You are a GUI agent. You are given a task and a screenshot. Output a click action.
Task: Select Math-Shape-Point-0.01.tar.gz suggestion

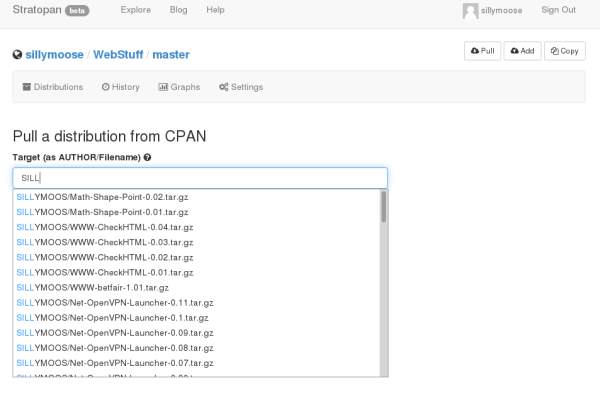pos(197,212)
